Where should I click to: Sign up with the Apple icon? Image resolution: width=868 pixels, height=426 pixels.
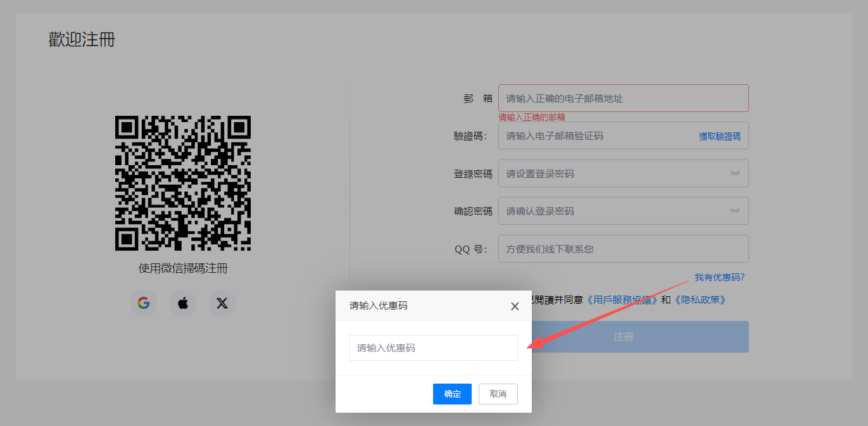click(x=183, y=303)
